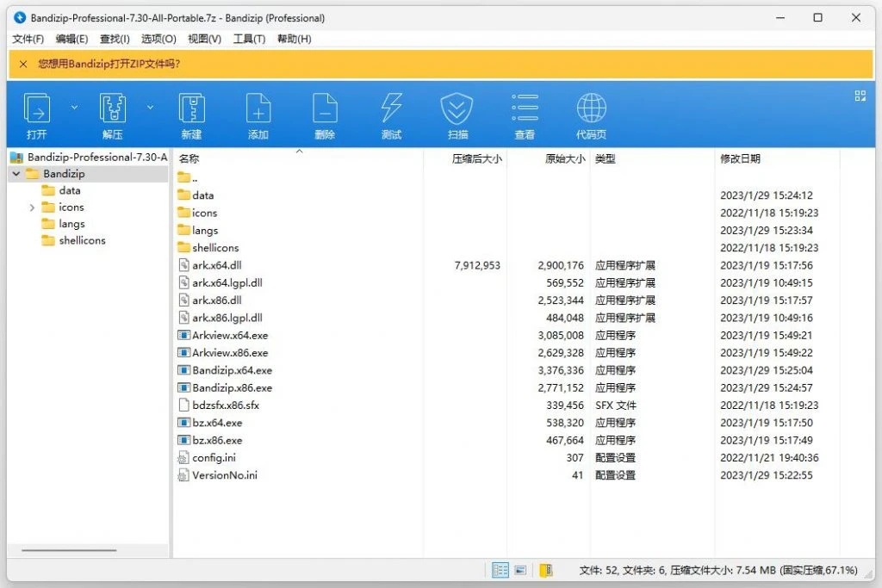Click the Scan (扫描) shield icon
882x588 pixels.
pos(457,116)
